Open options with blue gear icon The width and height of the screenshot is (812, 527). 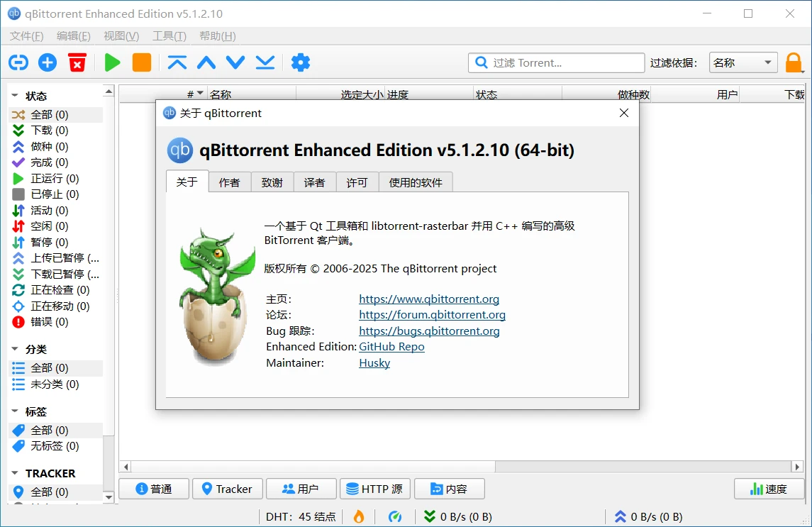click(301, 62)
